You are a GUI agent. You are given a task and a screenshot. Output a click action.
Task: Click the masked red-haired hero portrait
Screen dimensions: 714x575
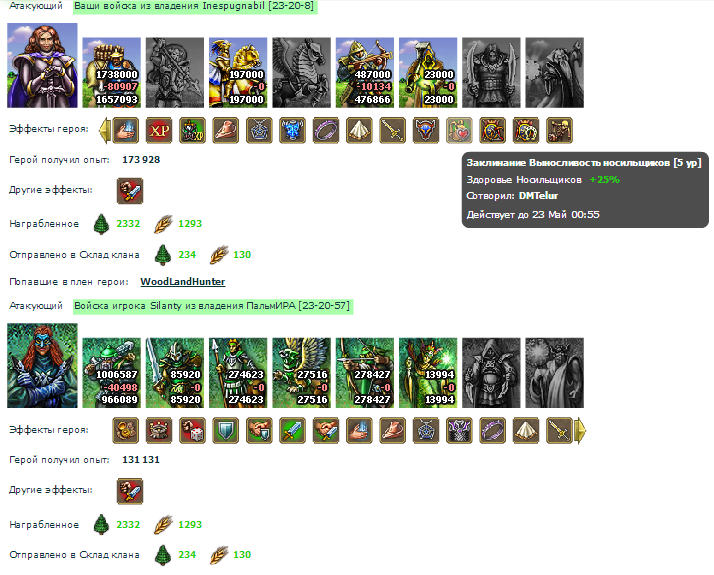[42, 366]
